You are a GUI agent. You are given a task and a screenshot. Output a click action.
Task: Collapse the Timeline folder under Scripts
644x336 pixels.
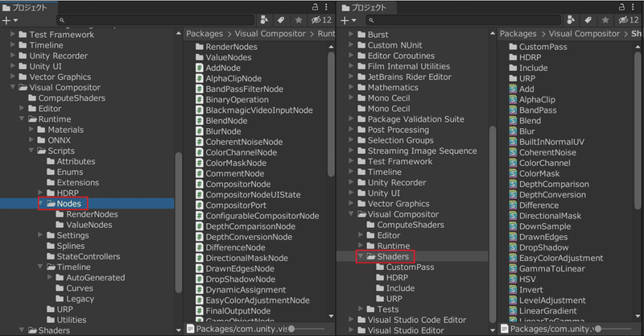pyautogui.click(x=40, y=267)
